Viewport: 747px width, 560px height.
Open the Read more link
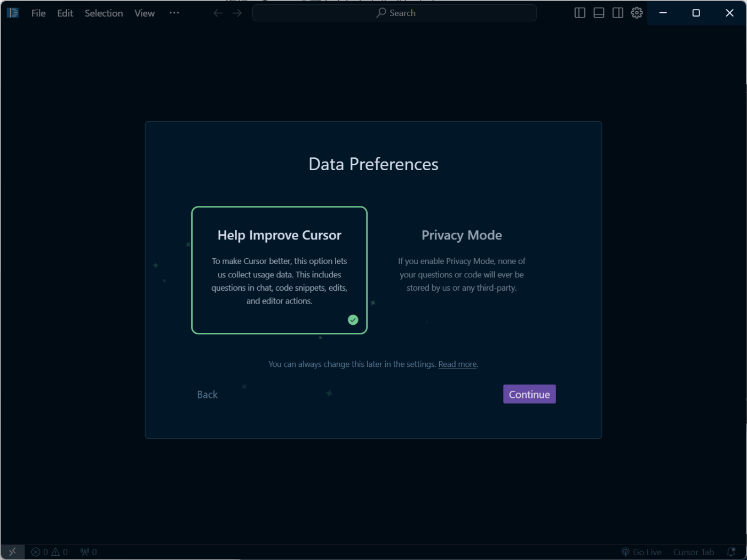tap(457, 364)
